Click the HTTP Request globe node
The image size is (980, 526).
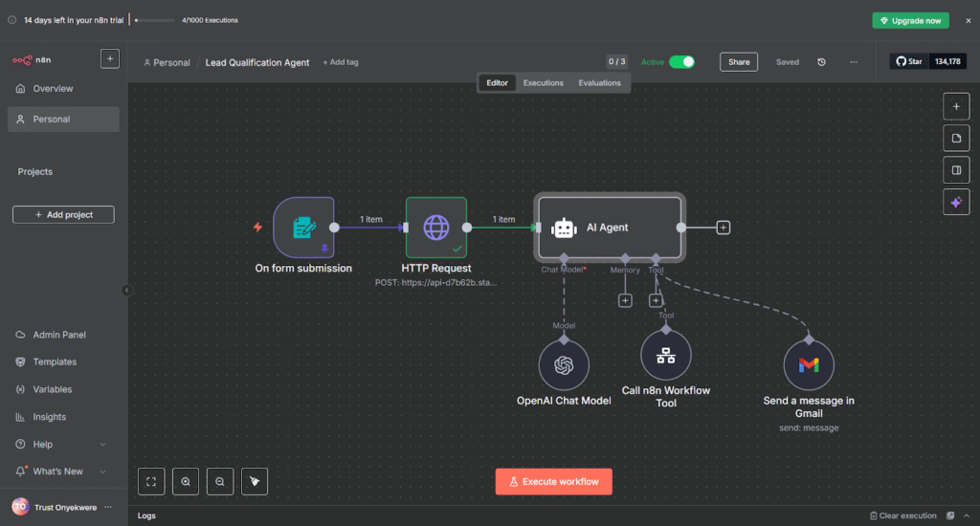click(435, 228)
